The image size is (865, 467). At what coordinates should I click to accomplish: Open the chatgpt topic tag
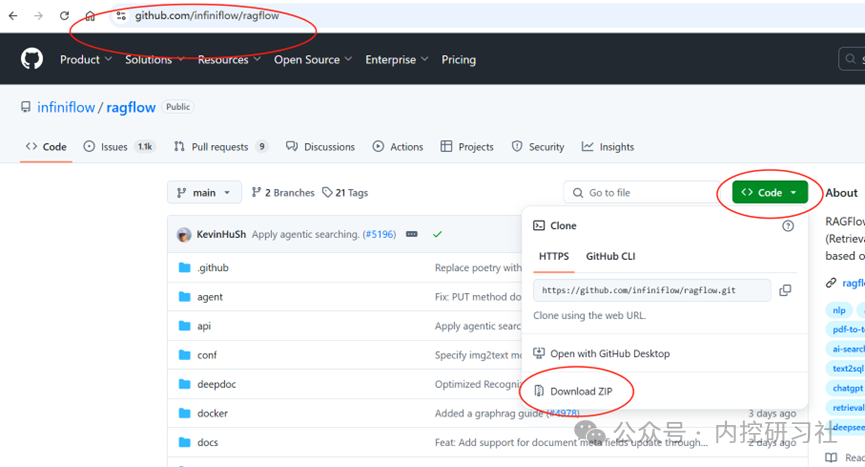tap(847, 388)
